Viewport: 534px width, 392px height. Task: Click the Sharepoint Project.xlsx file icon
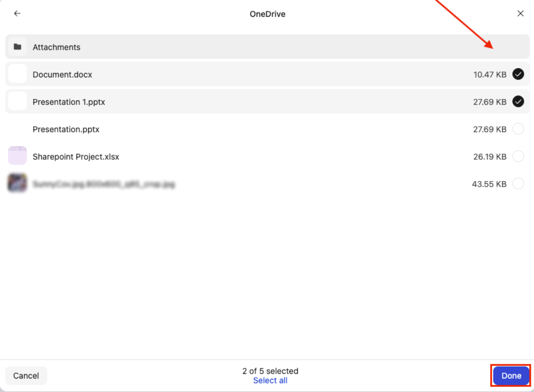17,156
